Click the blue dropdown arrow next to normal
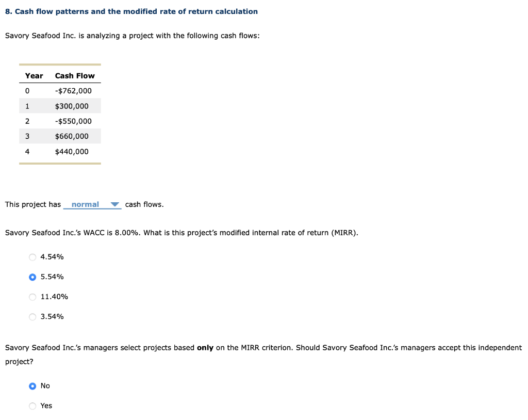 pos(115,204)
